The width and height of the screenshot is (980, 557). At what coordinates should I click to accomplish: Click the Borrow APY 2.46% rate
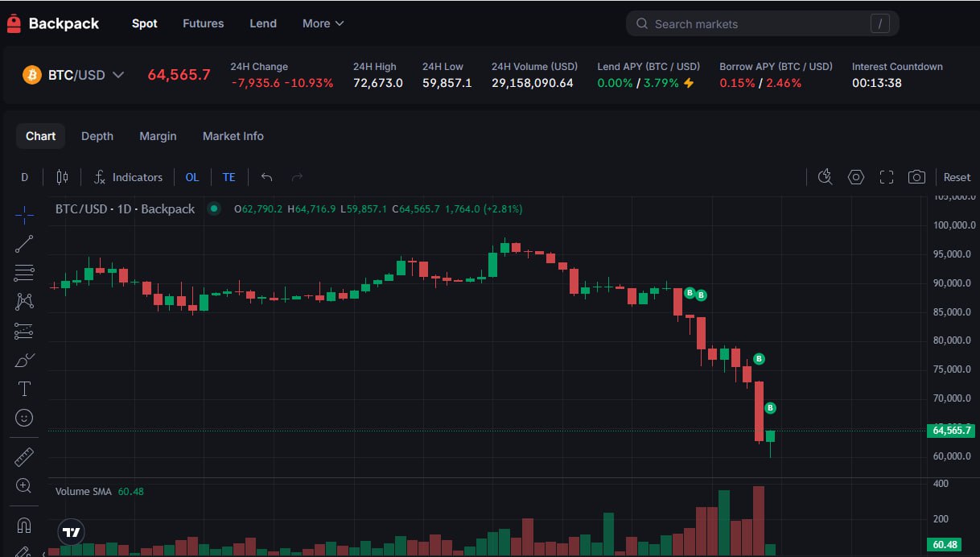(784, 83)
